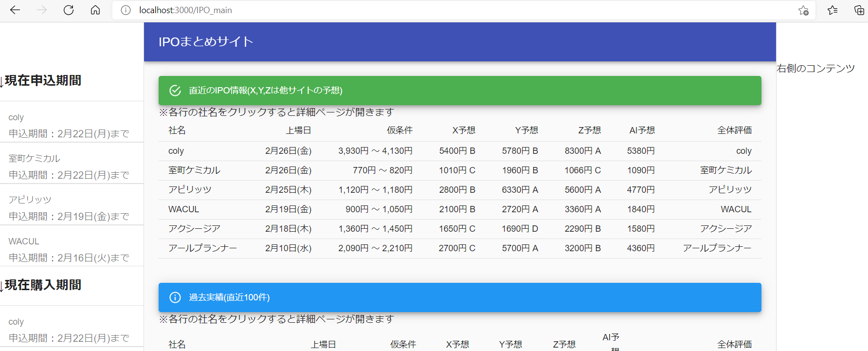The height and width of the screenshot is (351, 868).
Task: Click the info icon in blue banner
Action: click(175, 297)
